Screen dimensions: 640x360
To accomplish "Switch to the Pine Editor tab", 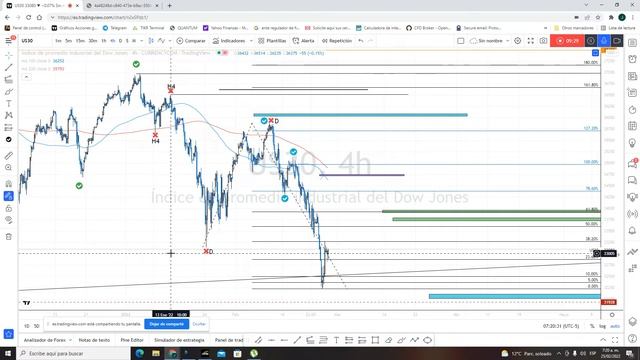I will [132, 340].
